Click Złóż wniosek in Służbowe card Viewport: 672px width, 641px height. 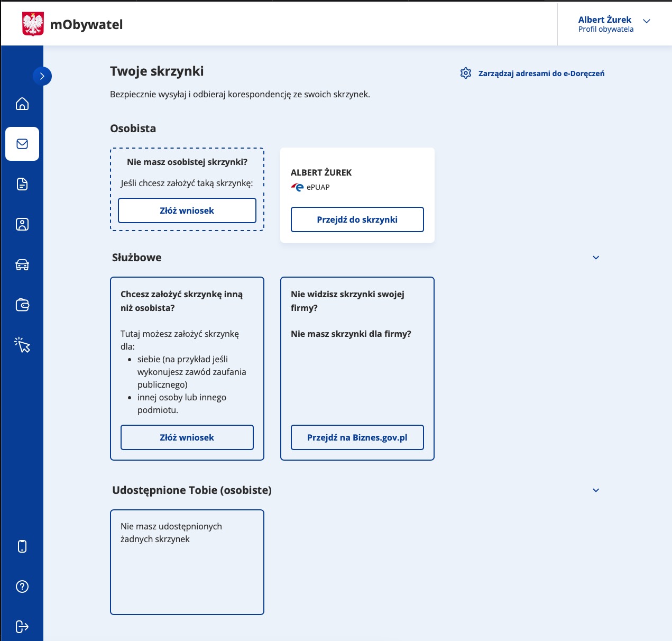click(x=187, y=437)
